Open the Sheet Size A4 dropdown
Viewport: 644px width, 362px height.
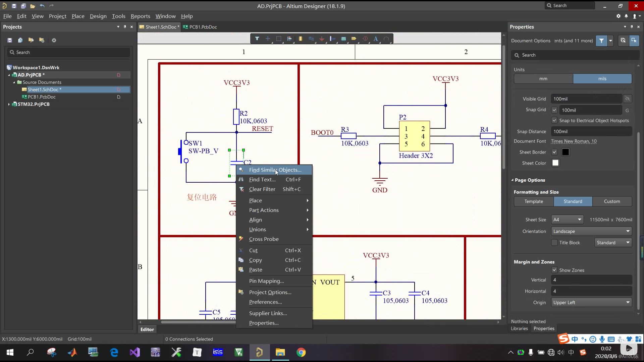click(x=568, y=220)
